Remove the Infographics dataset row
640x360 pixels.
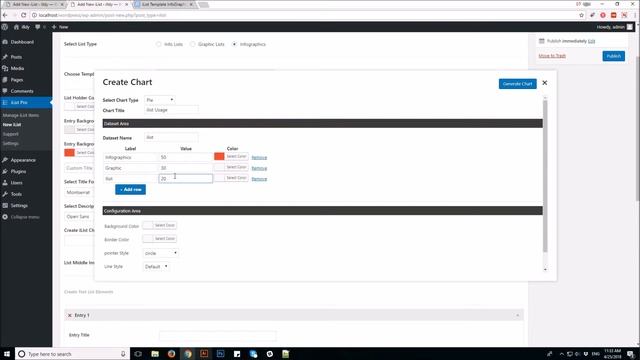point(259,158)
